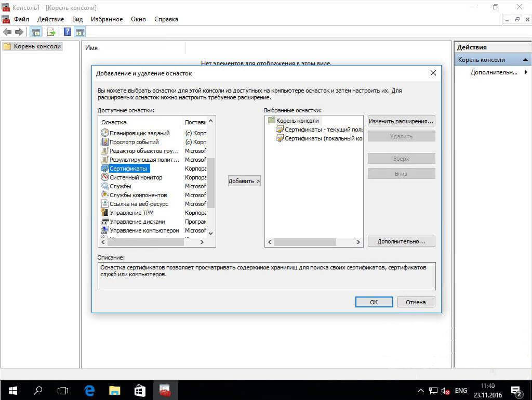532x400 pixels.
Task: Click the Export list toolbar icon
Action: click(x=51, y=32)
